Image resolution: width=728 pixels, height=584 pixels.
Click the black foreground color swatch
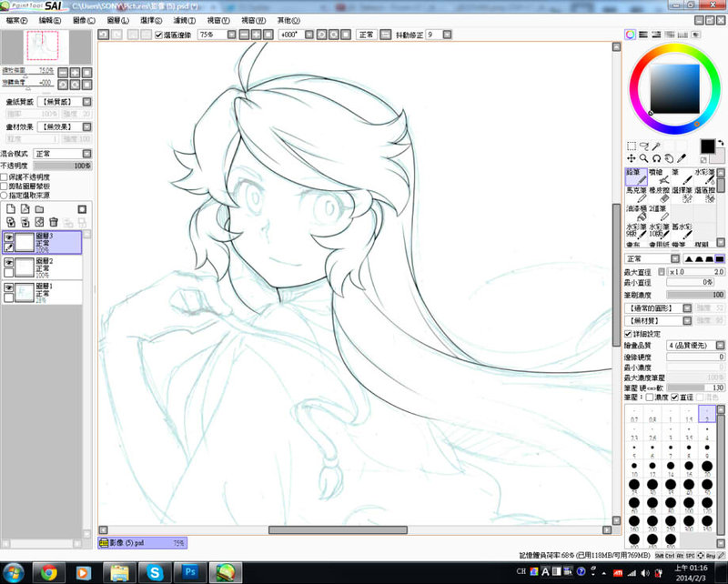pyautogui.click(x=708, y=146)
